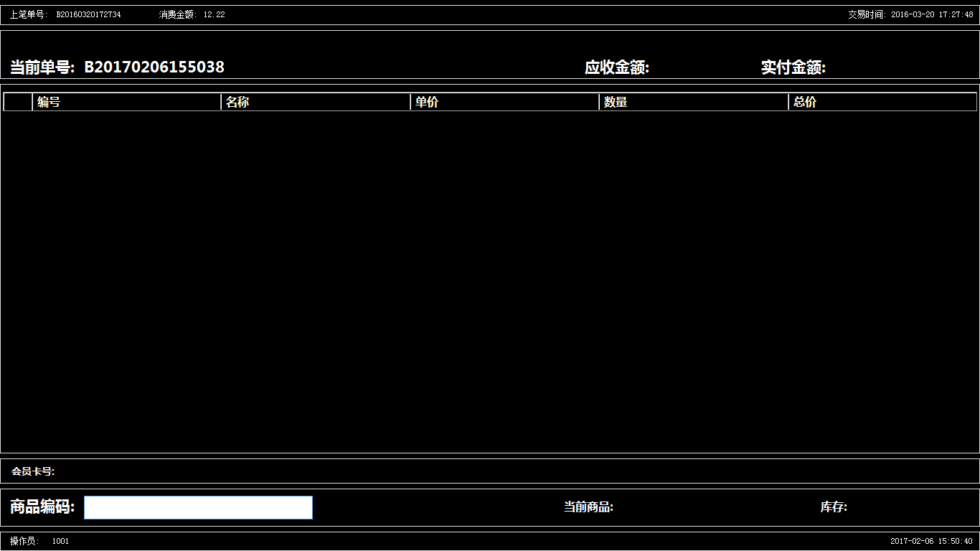
Task: Click the 数量 column header
Action: 693,102
